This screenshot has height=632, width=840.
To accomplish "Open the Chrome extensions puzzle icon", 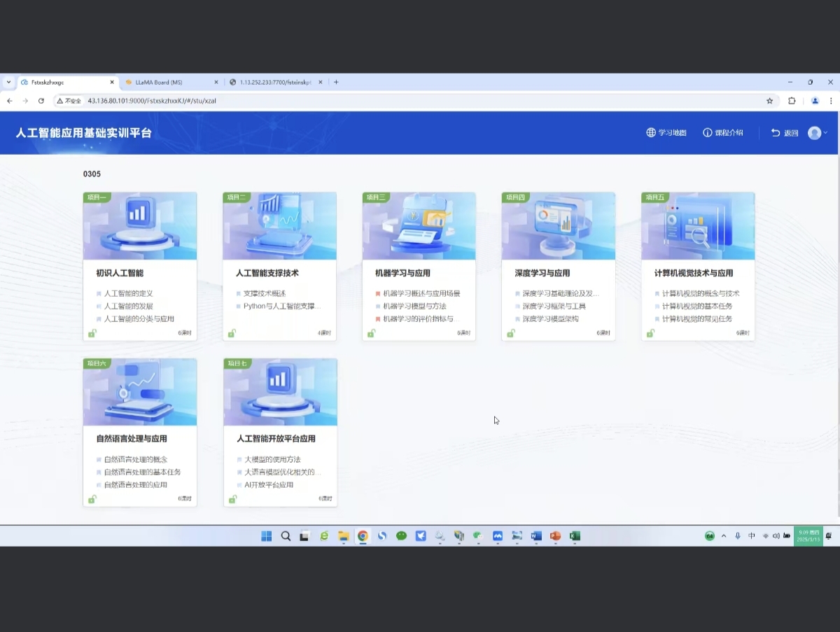I will pyautogui.click(x=792, y=101).
